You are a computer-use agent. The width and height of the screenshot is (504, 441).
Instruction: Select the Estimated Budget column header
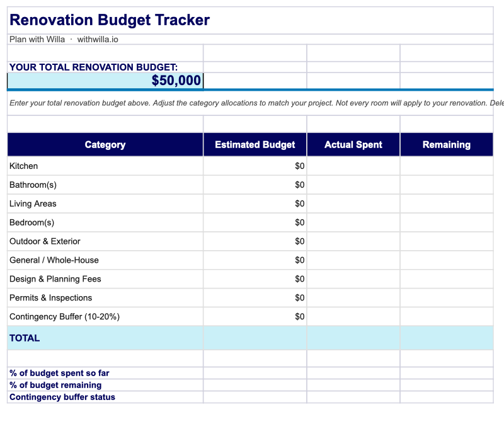click(x=255, y=145)
